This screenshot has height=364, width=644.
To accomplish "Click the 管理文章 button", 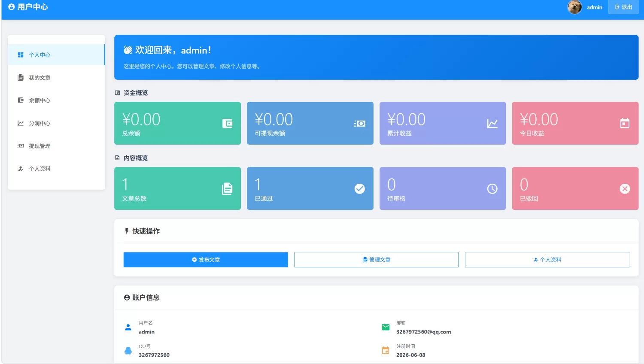I will pos(377,260).
